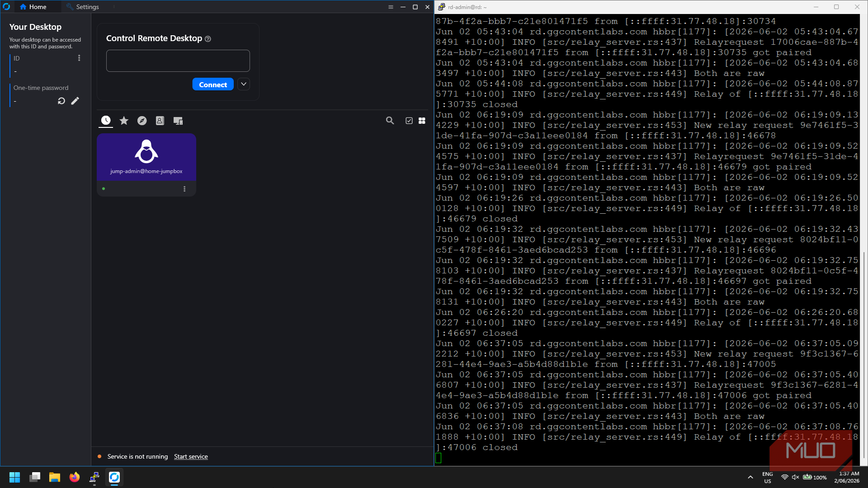Switch peer list to grid view icon
Screen dimensions: 868x488
(422, 121)
